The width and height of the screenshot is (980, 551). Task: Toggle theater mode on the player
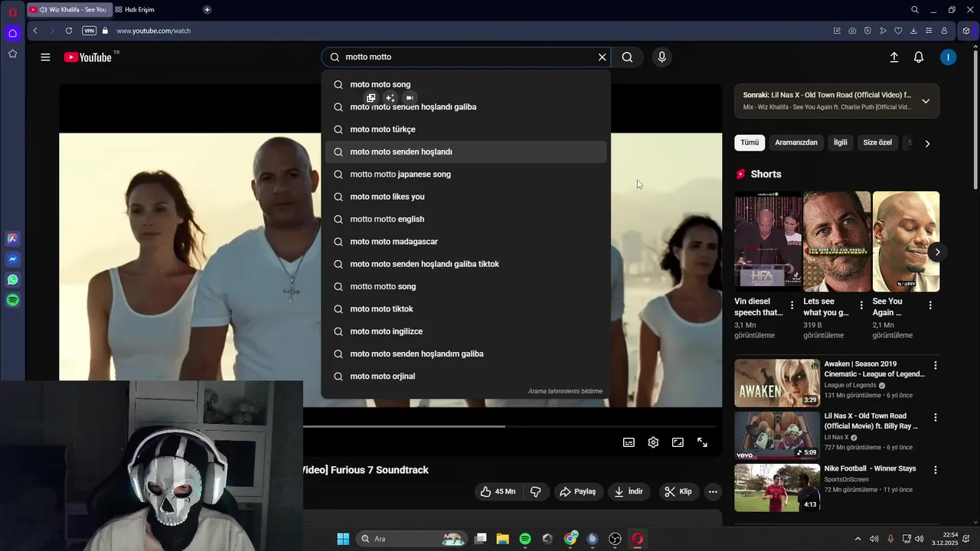click(678, 442)
